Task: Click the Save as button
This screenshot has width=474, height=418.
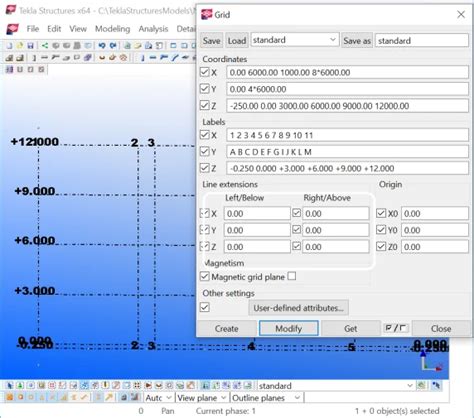Action: [357, 41]
